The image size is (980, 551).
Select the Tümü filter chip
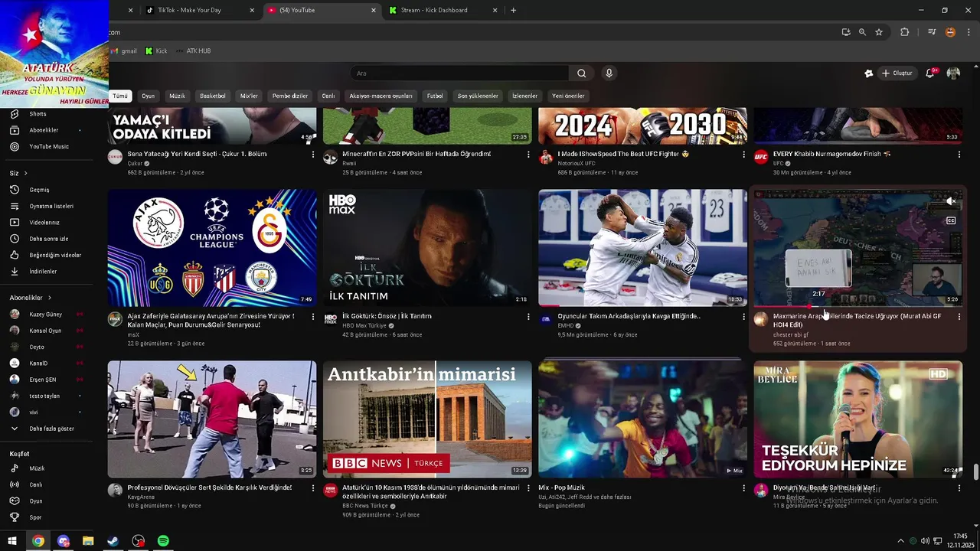point(120,96)
